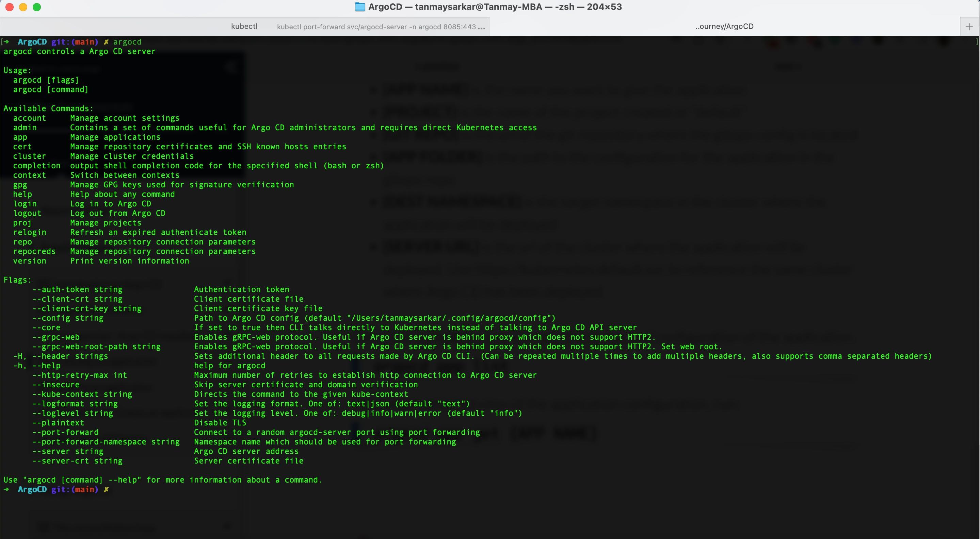
Task: Click the typed 'argocd' command on first line
Action: point(127,42)
